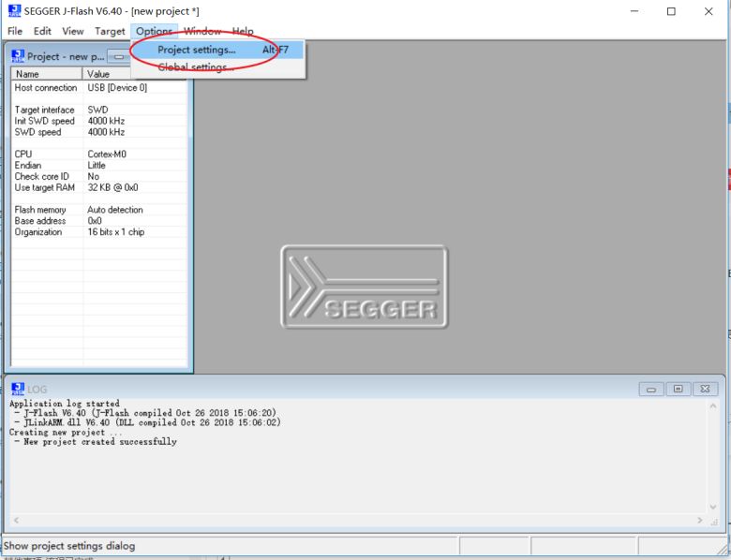The width and height of the screenshot is (731, 560).
Task: Select the Flash memory row name
Action: (x=40, y=210)
